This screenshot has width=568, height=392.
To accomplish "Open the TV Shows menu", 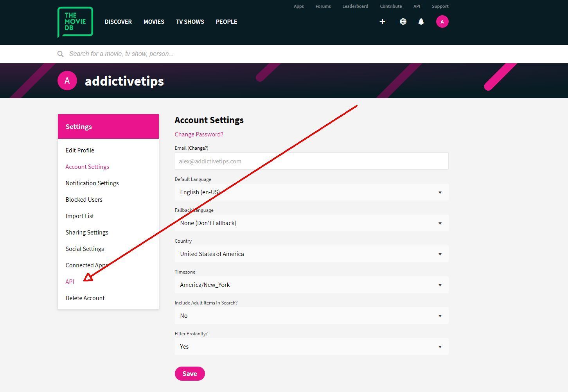I will point(190,22).
